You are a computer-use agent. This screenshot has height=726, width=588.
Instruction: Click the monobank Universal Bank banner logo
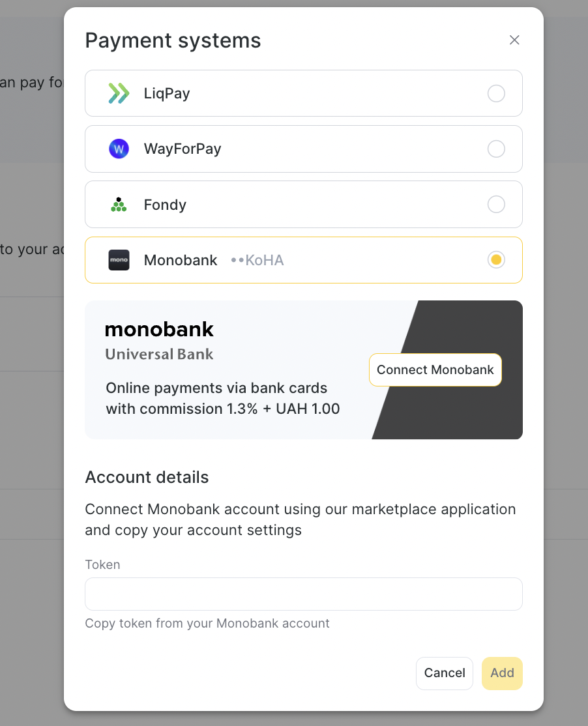tap(160, 340)
